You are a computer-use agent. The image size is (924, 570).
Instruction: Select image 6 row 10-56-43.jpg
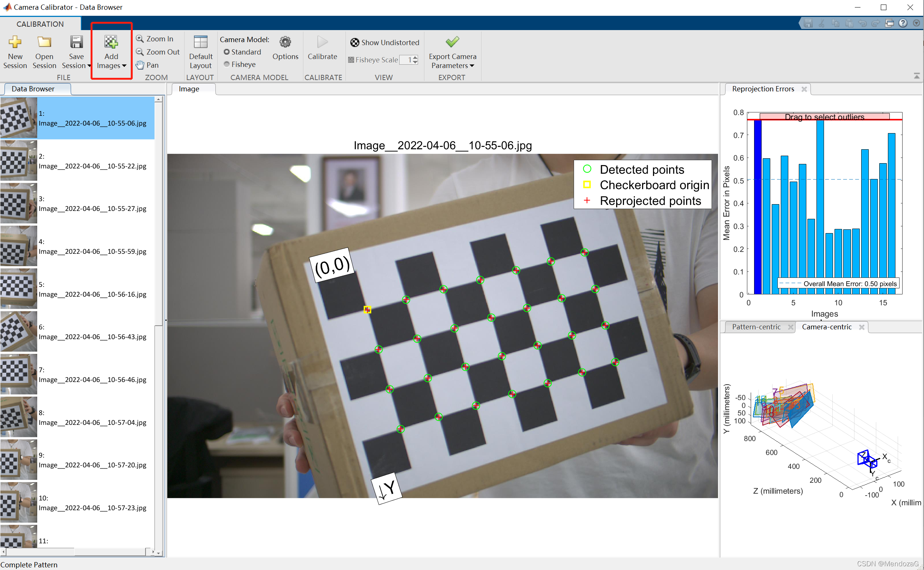coord(77,332)
